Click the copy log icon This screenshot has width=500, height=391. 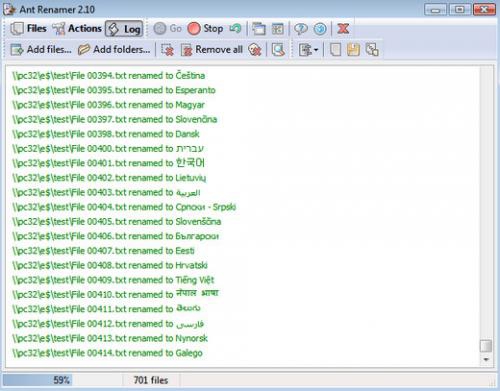(372, 50)
